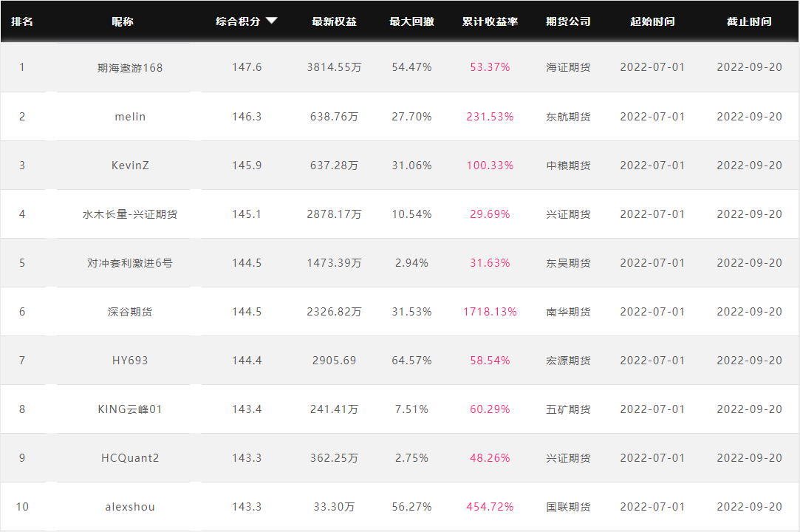
Task: Open nickname alexshou
Action: click(x=130, y=507)
